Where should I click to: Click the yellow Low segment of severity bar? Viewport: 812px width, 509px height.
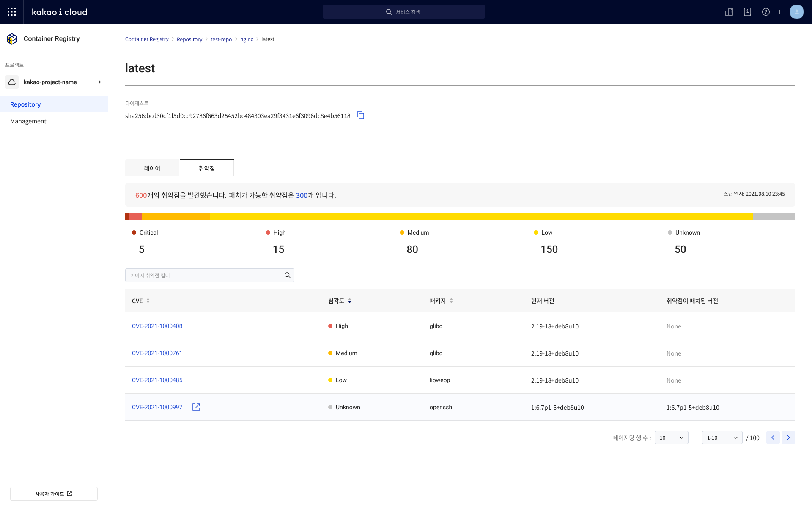pyautogui.click(x=481, y=217)
